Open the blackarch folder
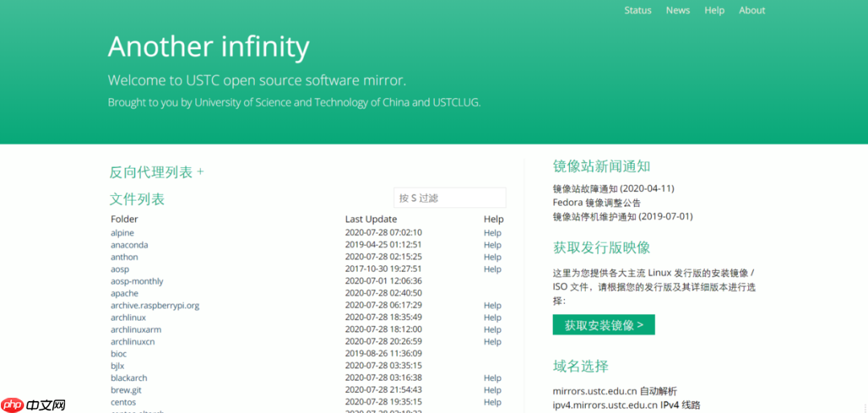868x413 pixels. click(129, 378)
